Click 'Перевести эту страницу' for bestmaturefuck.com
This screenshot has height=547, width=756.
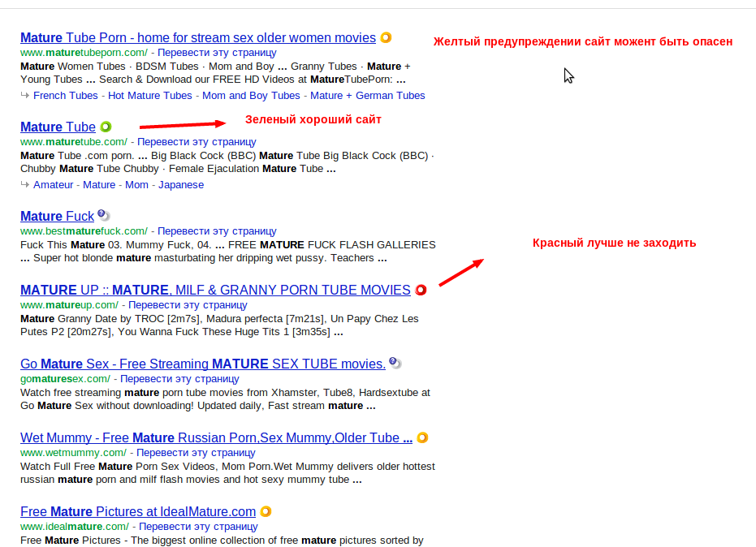coord(217,230)
